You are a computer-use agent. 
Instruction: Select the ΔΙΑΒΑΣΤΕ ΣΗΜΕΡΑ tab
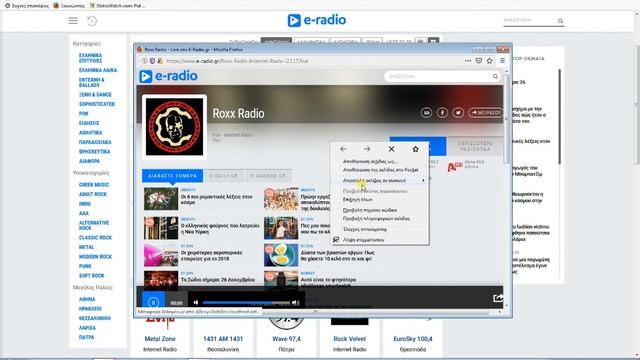(172, 176)
